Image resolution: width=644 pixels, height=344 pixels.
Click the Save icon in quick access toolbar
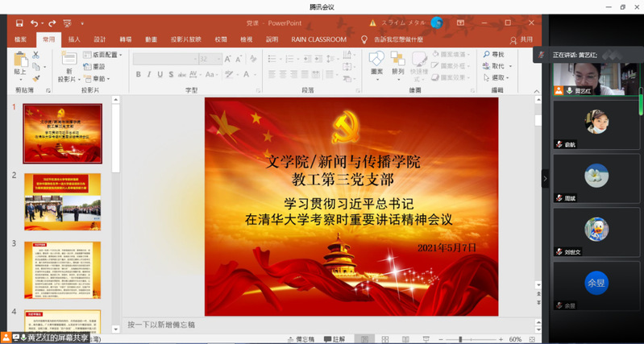(19, 23)
